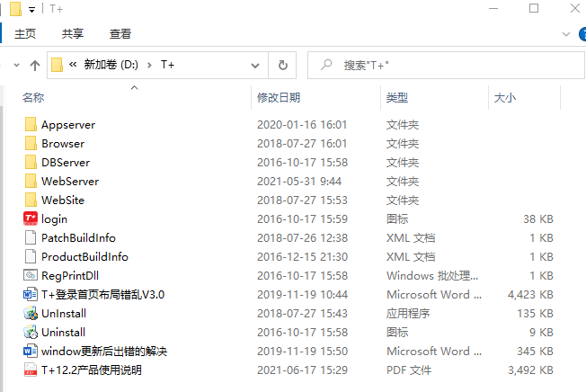Click the size 4,423 KB

point(530,295)
